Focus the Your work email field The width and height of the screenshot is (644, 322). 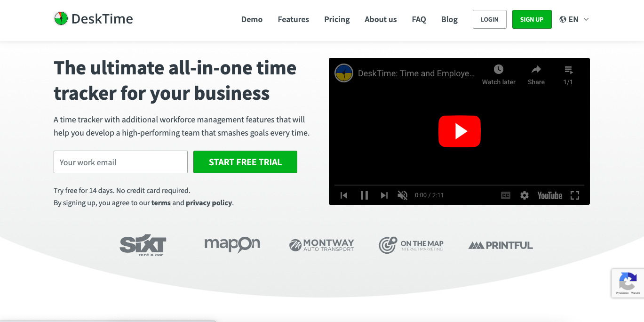[x=120, y=162]
